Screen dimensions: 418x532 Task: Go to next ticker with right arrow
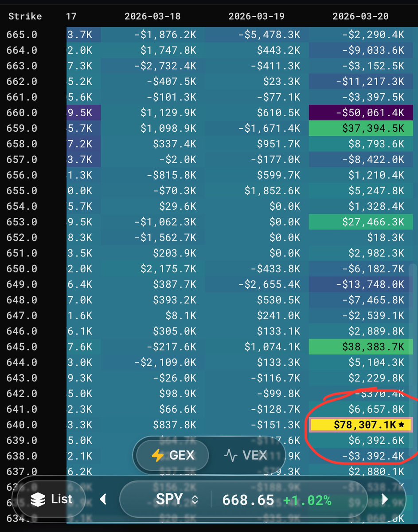click(x=385, y=499)
